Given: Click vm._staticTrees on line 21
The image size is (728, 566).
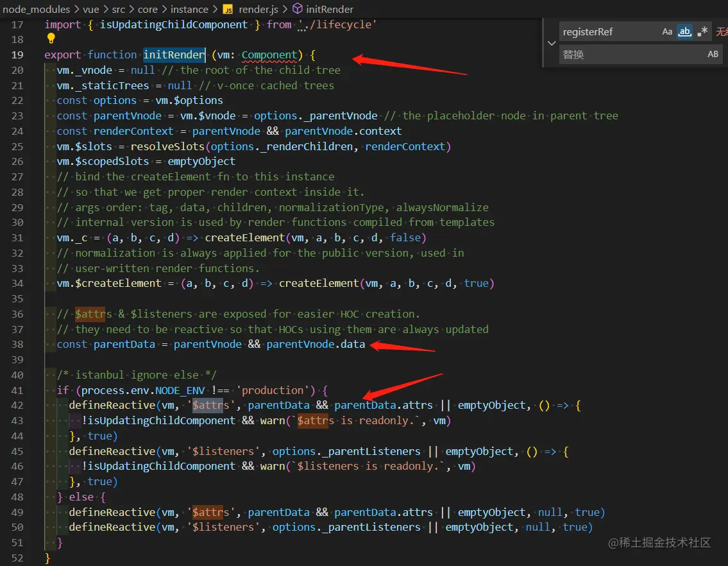Looking at the screenshot, I should click(103, 85).
